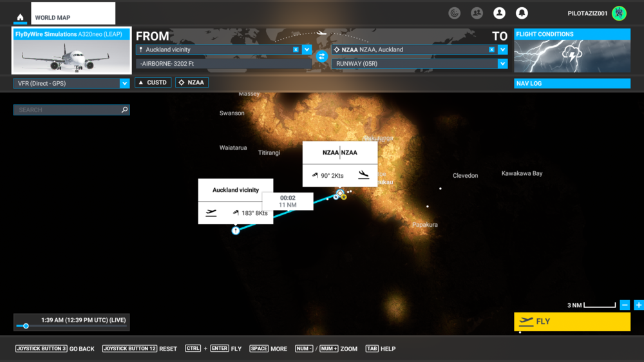This screenshot has width=644, height=362.
Task: Click the arrival plane icon in NZAA popup
Action: (x=363, y=175)
